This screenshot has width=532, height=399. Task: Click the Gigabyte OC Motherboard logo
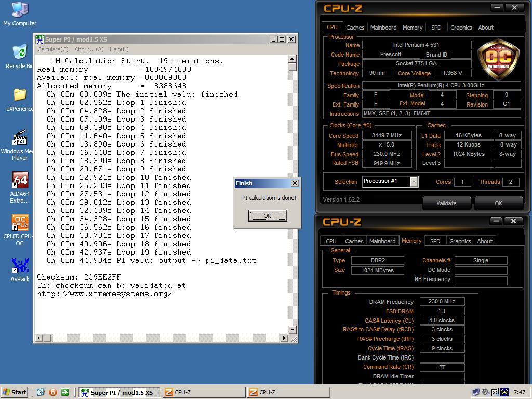[498, 59]
